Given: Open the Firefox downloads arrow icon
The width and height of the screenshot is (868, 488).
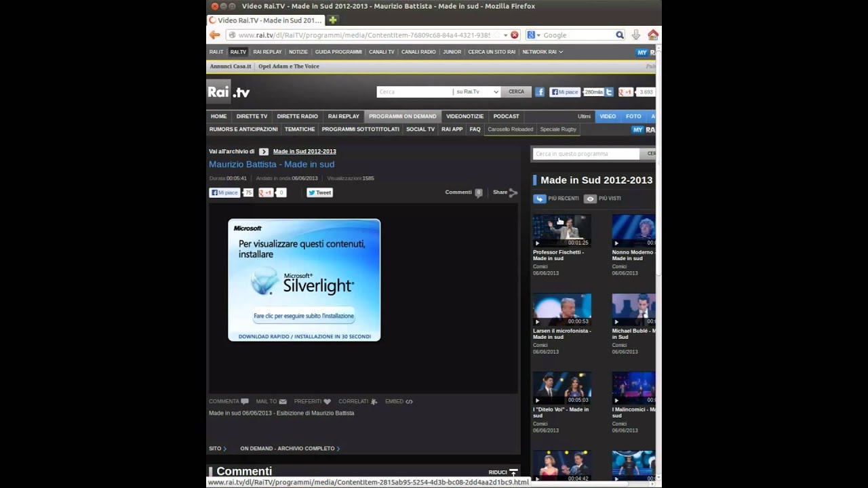Looking at the screenshot, I should [x=636, y=35].
